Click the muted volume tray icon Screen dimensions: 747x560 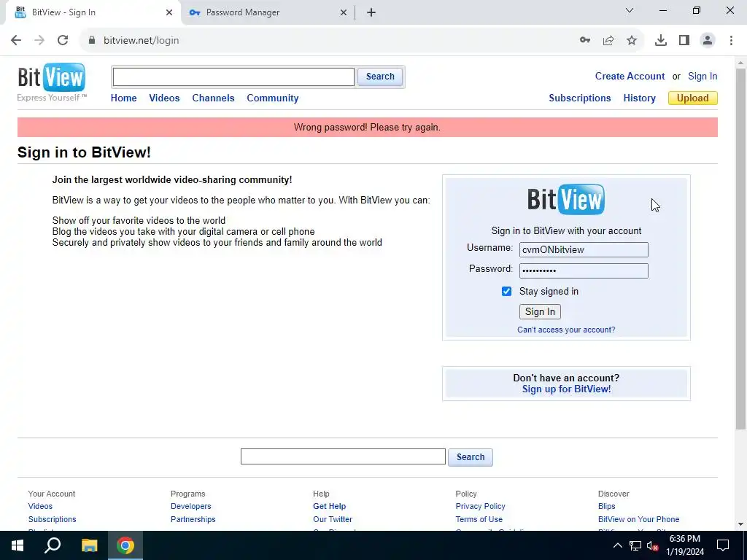click(x=652, y=545)
